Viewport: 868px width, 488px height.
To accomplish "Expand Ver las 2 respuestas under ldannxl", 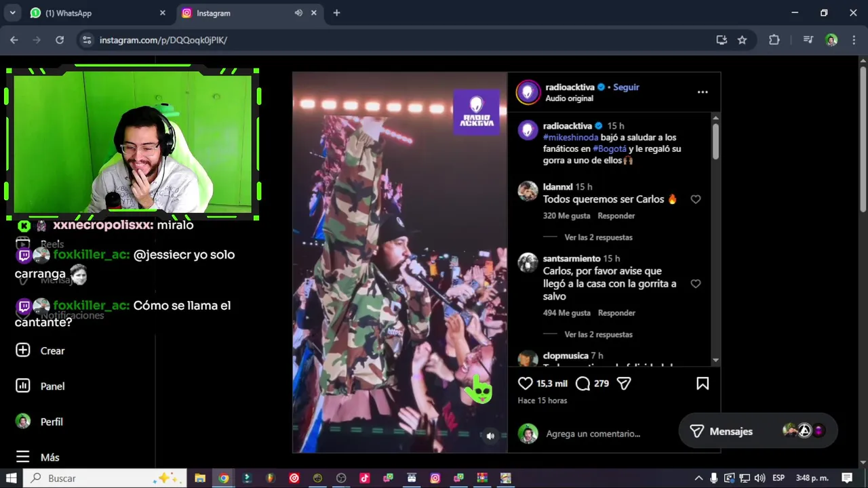I will pyautogui.click(x=598, y=237).
